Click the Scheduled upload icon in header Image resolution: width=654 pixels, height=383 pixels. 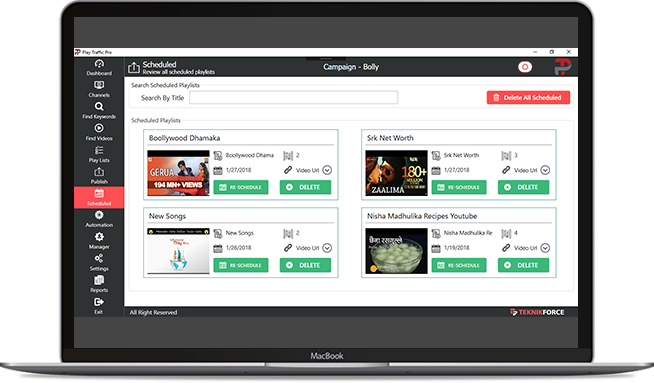133,67
